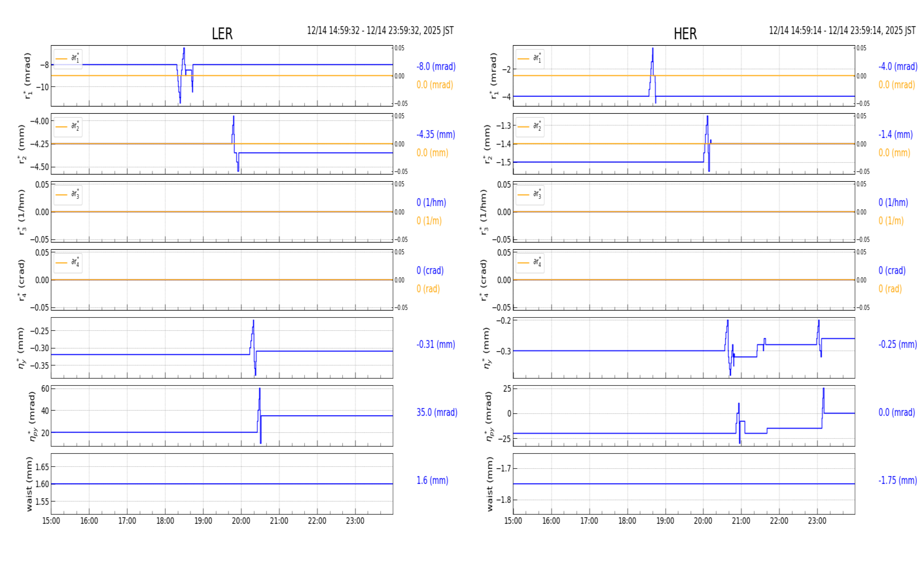The width and height of the screenshot is (924, 565).
Task: Click the -1.75 (mm) waist value in HER
Action: pos(897,481)
